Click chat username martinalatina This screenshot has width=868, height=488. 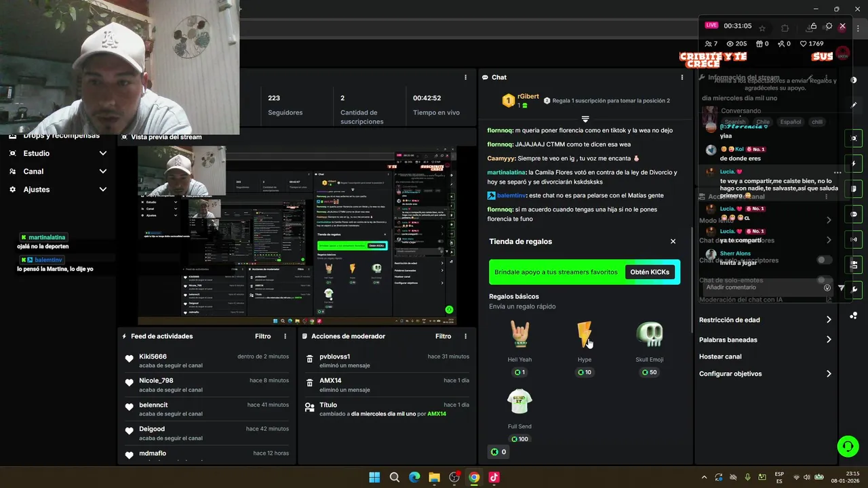pyautogui.click(x=507, y=172)
